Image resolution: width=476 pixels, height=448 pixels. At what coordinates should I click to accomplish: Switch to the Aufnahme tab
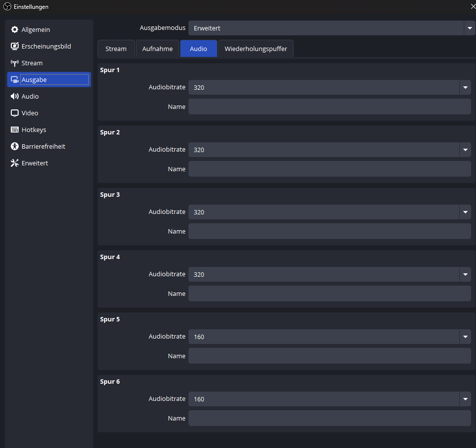(157, 49)
